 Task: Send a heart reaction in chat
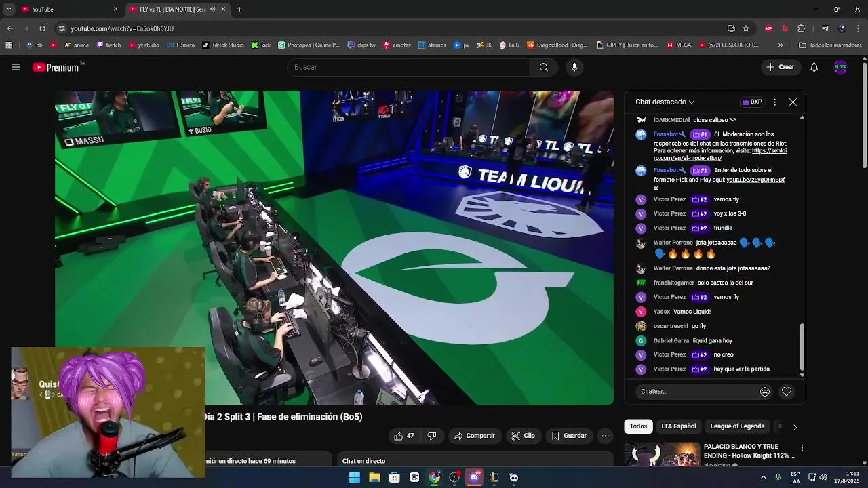point(787,391)
